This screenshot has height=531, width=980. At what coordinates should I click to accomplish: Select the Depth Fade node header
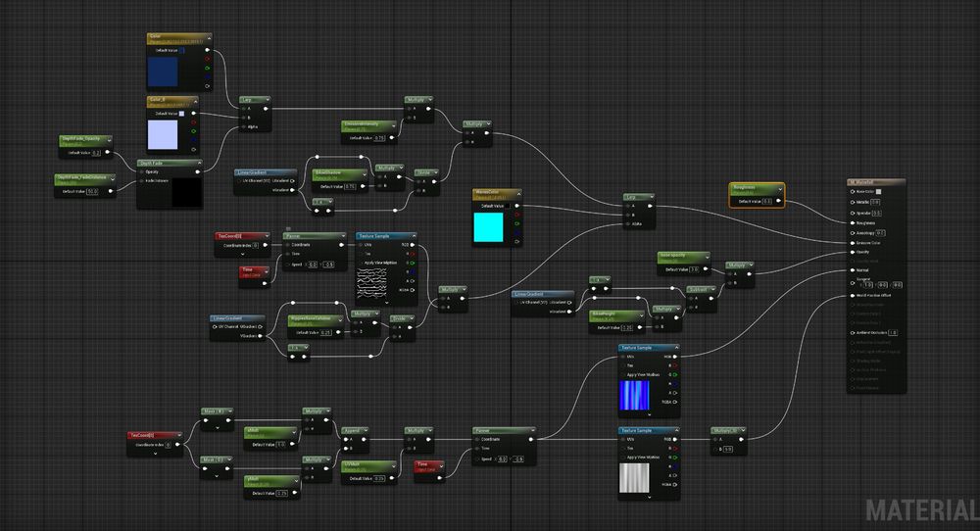[170, 163]
